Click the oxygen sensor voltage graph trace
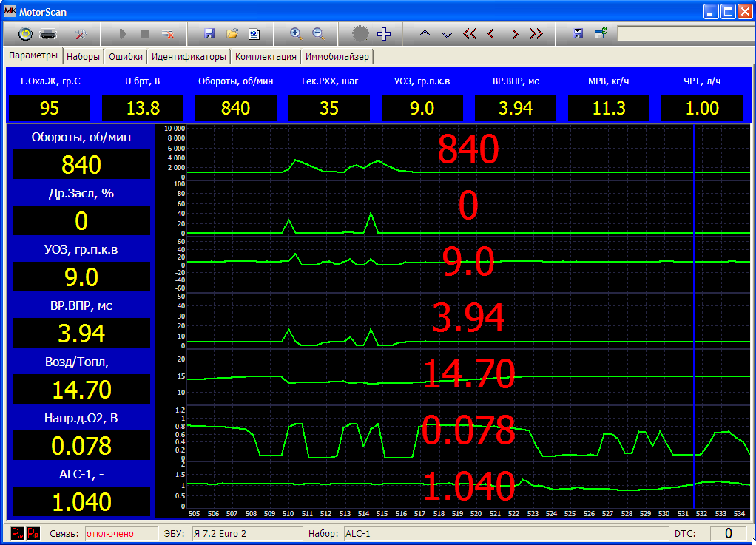Screen dimensions: 756x545 click(x=468, y=441)
